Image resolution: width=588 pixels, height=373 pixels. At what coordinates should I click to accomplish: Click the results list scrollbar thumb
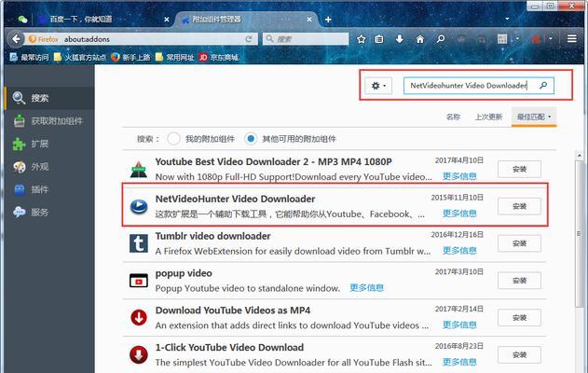coord(580,233)
